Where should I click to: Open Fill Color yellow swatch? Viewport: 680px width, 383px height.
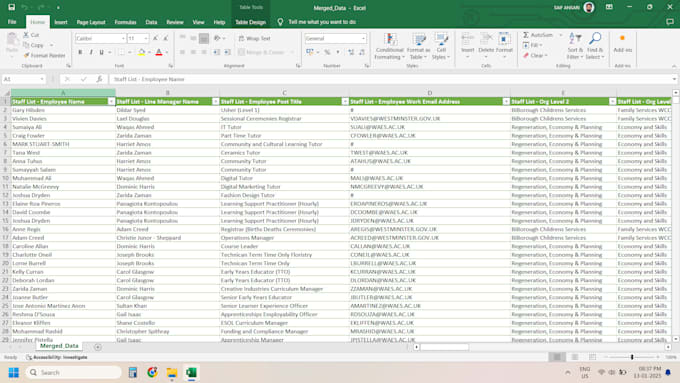pyautogui.click(x=141, y=52)
